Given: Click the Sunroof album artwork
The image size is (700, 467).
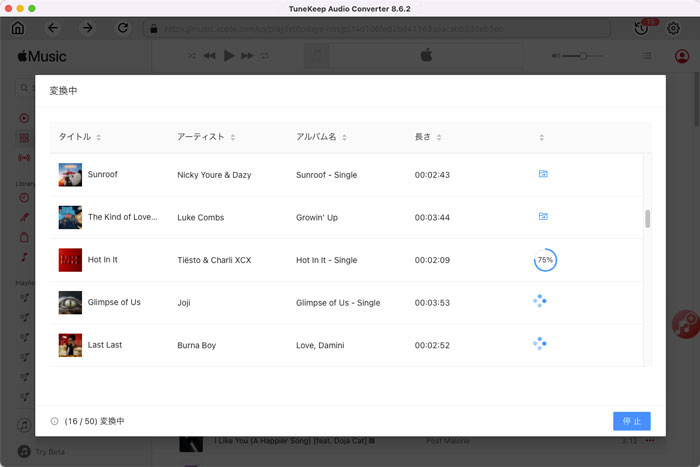Looking at the screenshot, I should pyautogui.click(x=70, y=175).
